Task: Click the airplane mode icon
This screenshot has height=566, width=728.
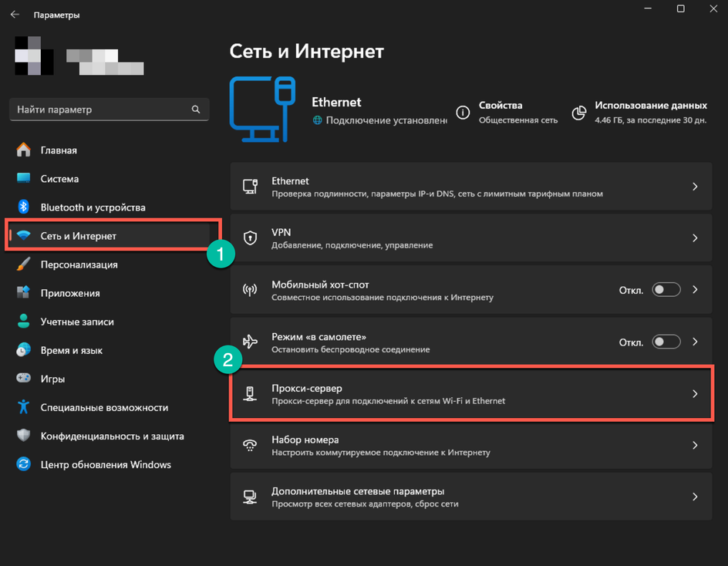Action: click(250, 342)
